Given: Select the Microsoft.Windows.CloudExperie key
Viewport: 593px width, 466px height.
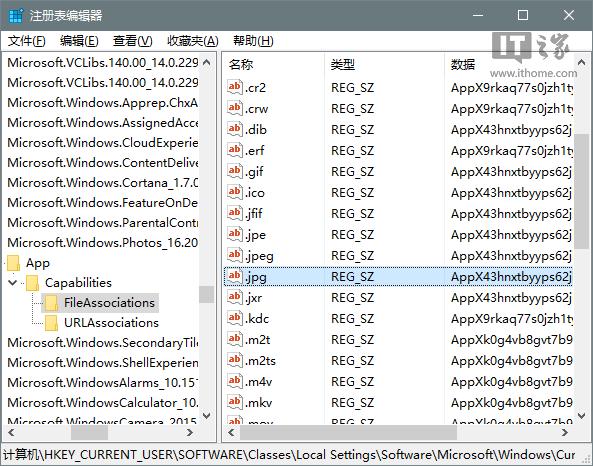Looking at the screenshot, I should click(102, 143).
